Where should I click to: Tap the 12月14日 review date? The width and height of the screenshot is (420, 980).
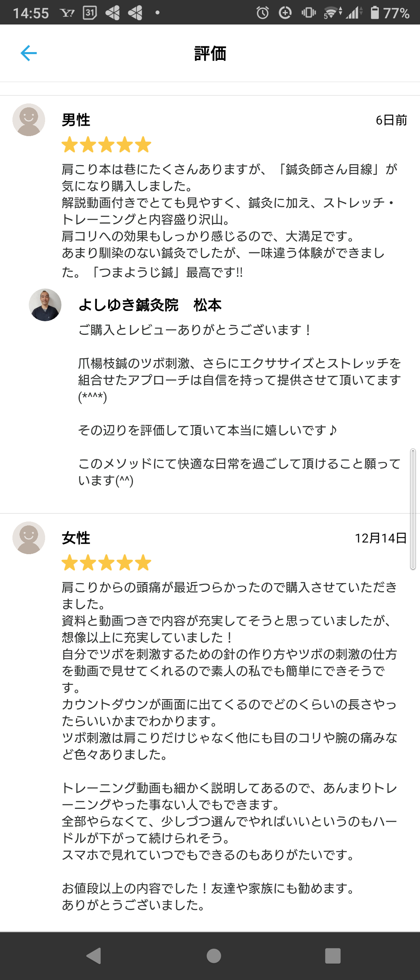(380, 538)
